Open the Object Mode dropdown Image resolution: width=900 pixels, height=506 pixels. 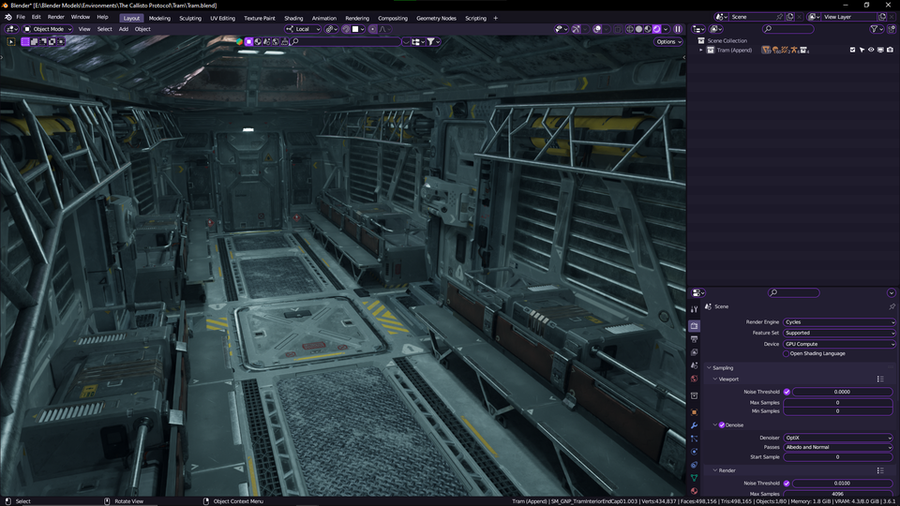48,29
